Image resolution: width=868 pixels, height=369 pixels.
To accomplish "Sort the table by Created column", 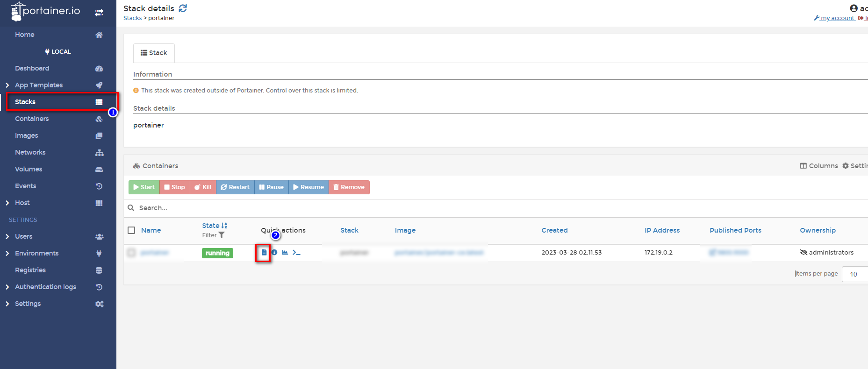I will [x=554, y=230].
